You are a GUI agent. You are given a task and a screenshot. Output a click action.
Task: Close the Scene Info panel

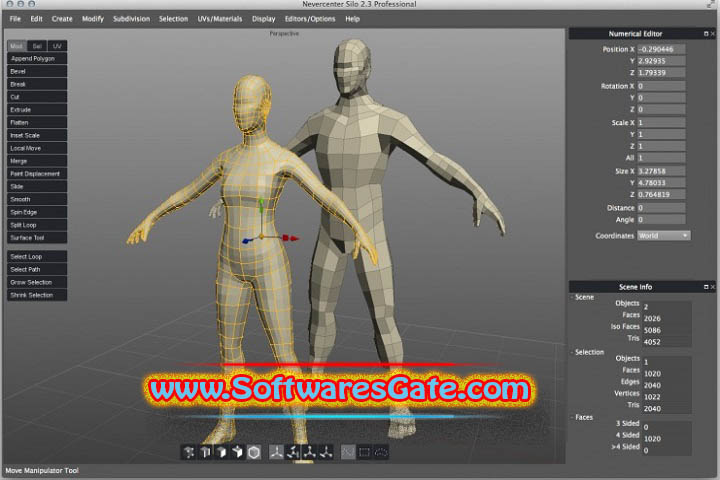pyautogui.click(x=713, y=287)
